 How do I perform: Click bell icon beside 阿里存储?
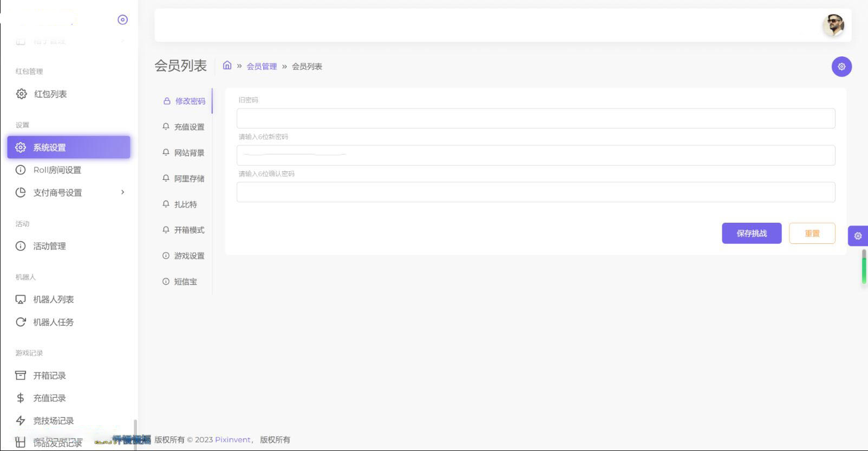coord(166,178)
